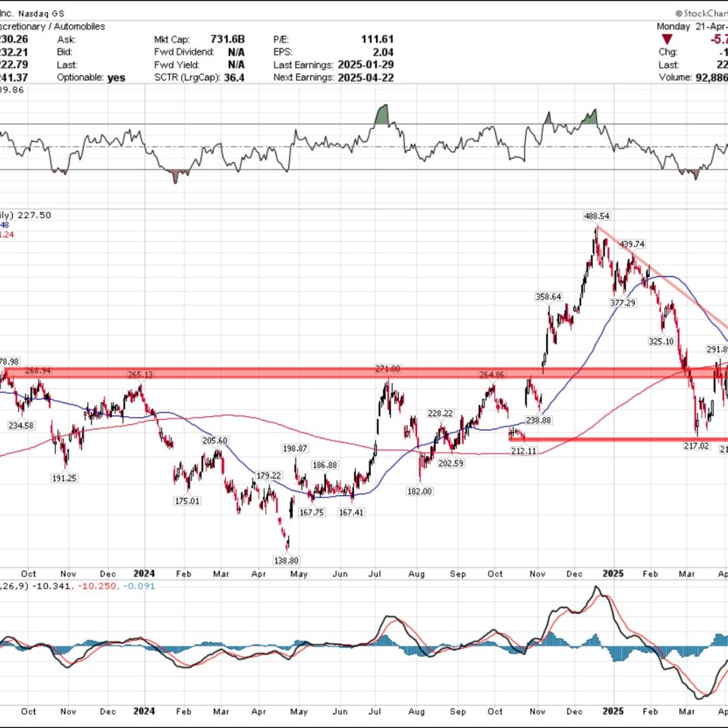This screenshot has height=728, width=728.
Task: Click the 182.00 August low label
Action: click(x=419, y=491)
